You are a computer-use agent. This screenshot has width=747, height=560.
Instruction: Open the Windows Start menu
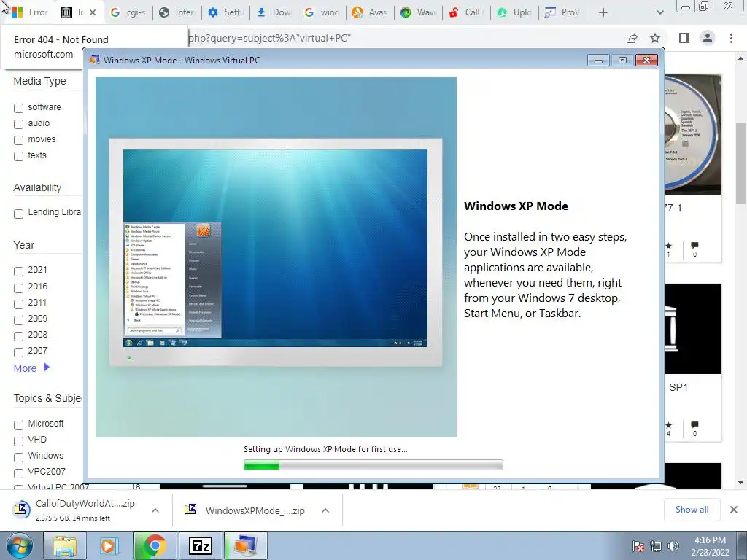[19, 545]
